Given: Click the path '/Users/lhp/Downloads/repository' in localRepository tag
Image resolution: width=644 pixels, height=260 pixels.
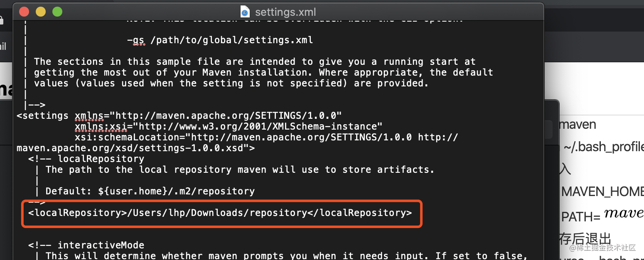Looking at the screenshot, I should coord(217,213).
